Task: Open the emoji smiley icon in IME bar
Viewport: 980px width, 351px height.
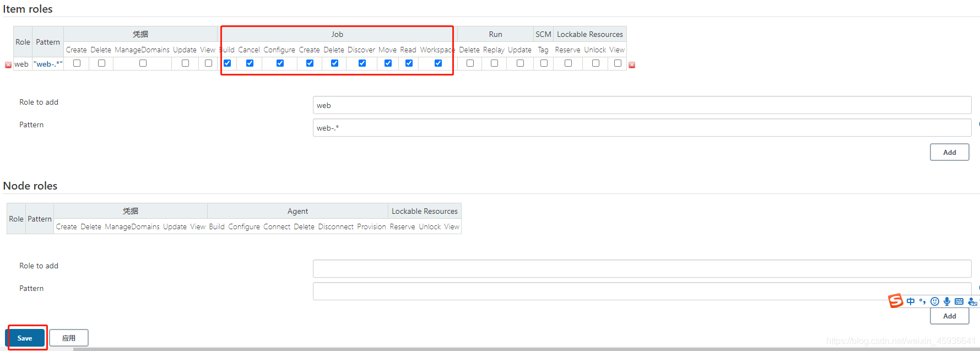Action: click(x=935, y=301)
